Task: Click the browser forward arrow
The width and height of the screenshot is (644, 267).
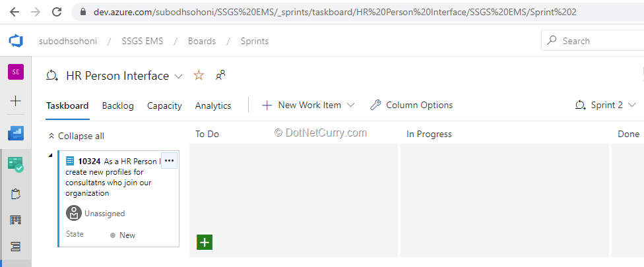Action: pos(36,12)
